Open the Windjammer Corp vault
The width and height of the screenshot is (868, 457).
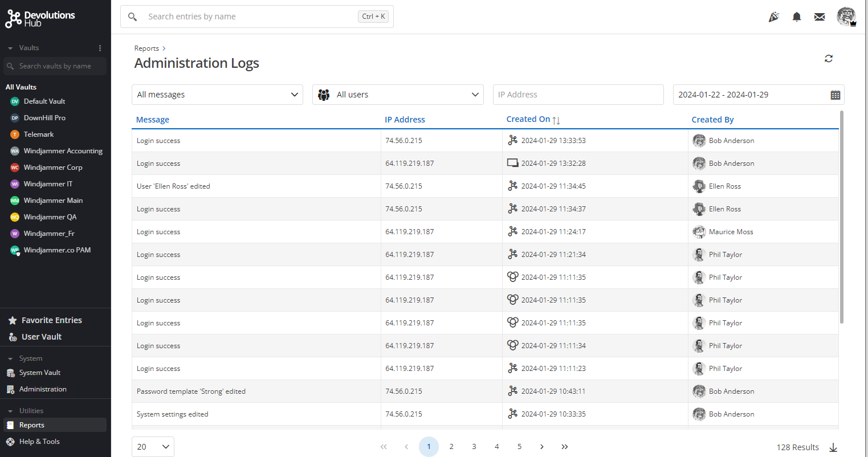point(53,168)
